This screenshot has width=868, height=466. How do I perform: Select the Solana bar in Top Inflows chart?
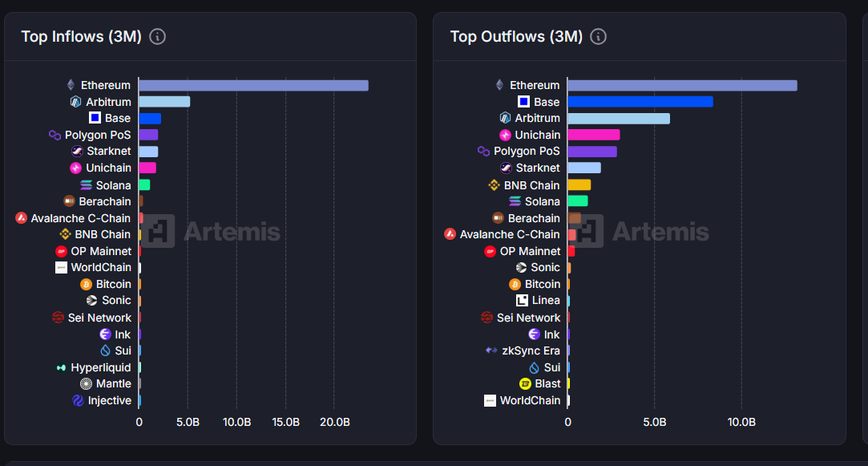click(144, 185)
